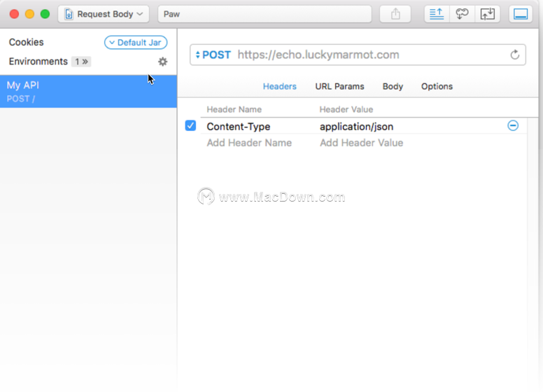Viewport: 543px width, 392px height.
Task: Switch to the Headers tab
Action: point(279,86)
